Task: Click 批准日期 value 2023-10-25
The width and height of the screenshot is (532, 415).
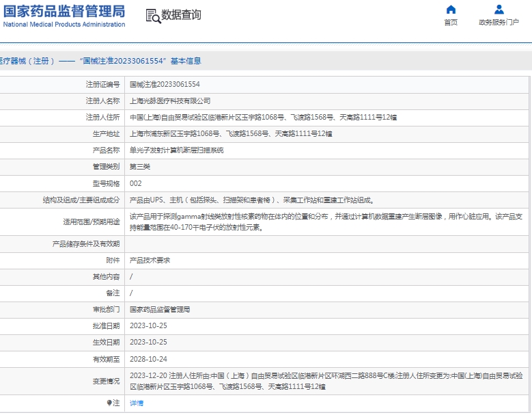Action: coord(148,326)
